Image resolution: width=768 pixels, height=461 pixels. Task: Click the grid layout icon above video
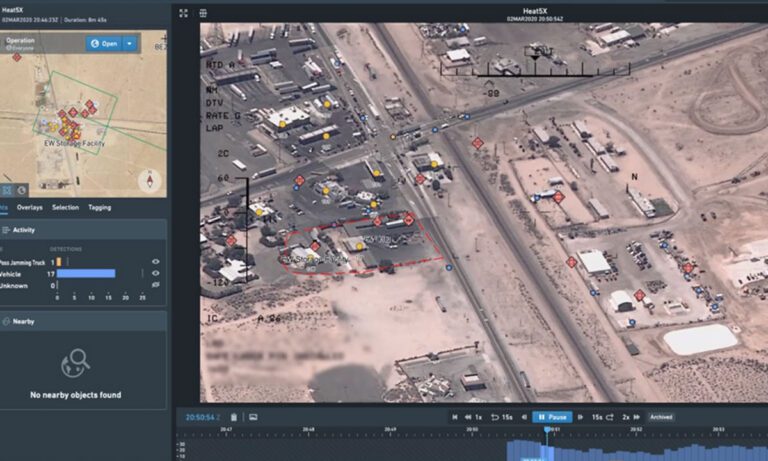click(203, 13)
